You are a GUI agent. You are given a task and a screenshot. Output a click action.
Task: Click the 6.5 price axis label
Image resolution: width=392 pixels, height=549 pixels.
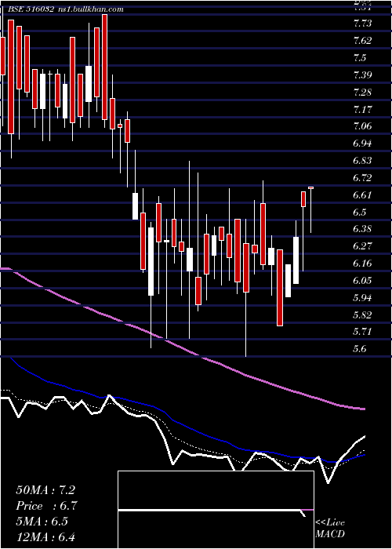tap(360, 213)
